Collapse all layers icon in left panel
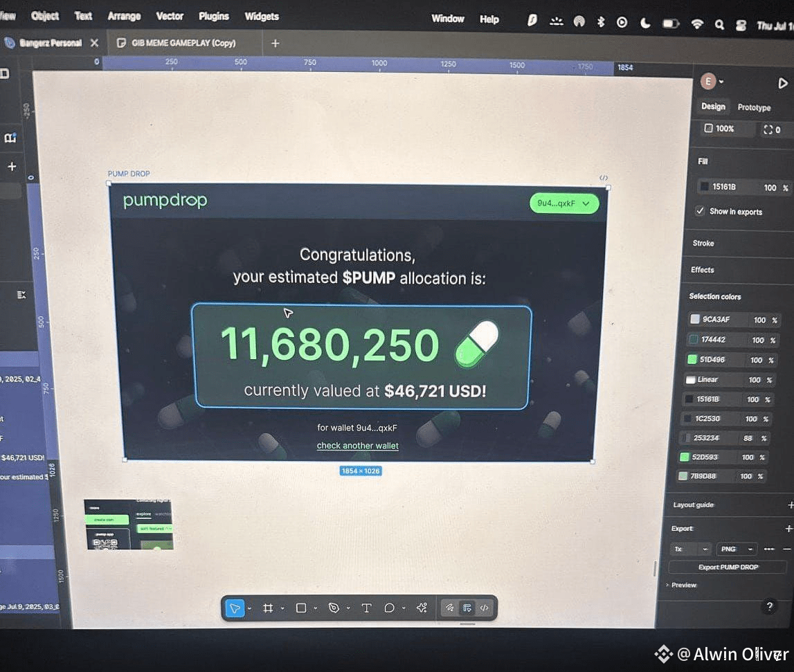The height and width of the screenshot is (672, 794). pos(21,295)
